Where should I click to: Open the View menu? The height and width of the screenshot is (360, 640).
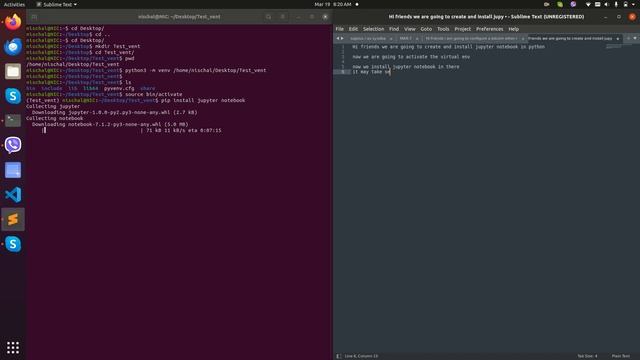(x=409, y=29)
